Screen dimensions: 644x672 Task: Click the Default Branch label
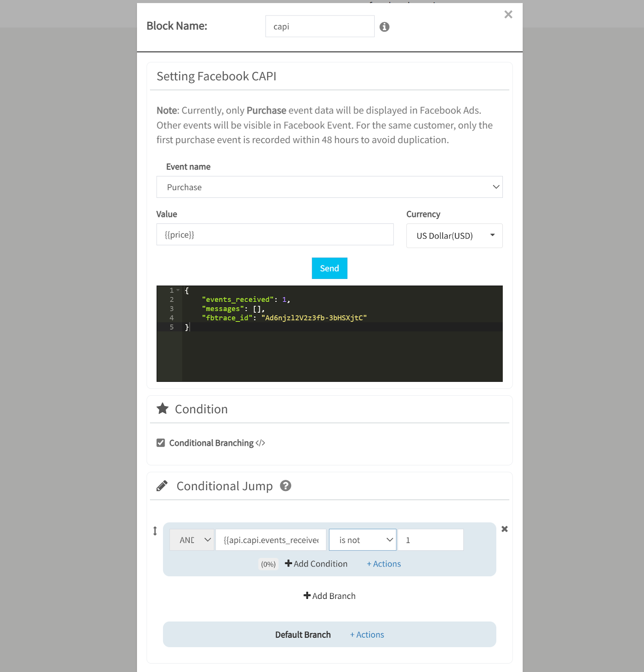(303, 635)
